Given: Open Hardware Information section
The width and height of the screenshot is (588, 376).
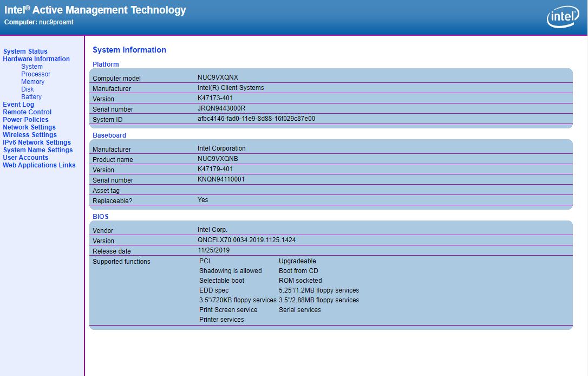Looking at the screenshot, I should 36,59.
